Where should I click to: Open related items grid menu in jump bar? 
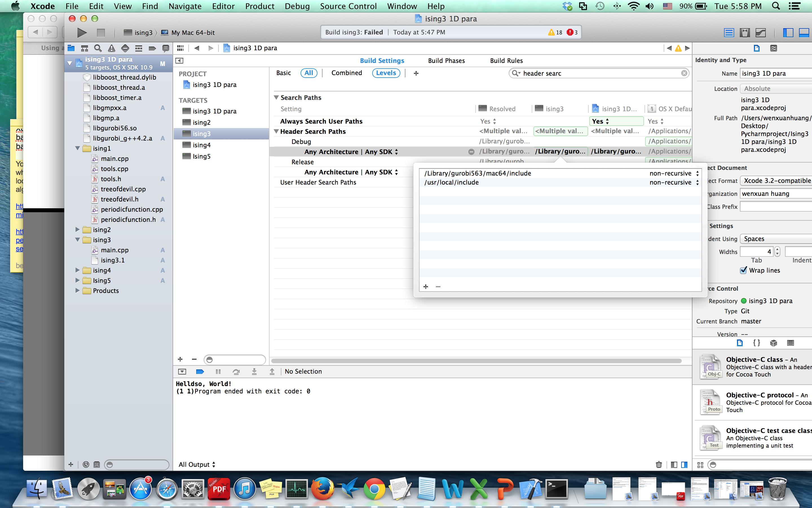tap(180, 48)
